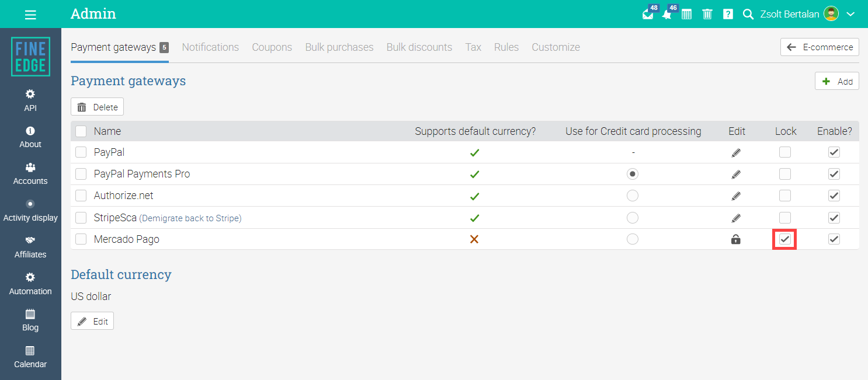Open the help question mark icon
868x380 pixels.
[728, 15]
